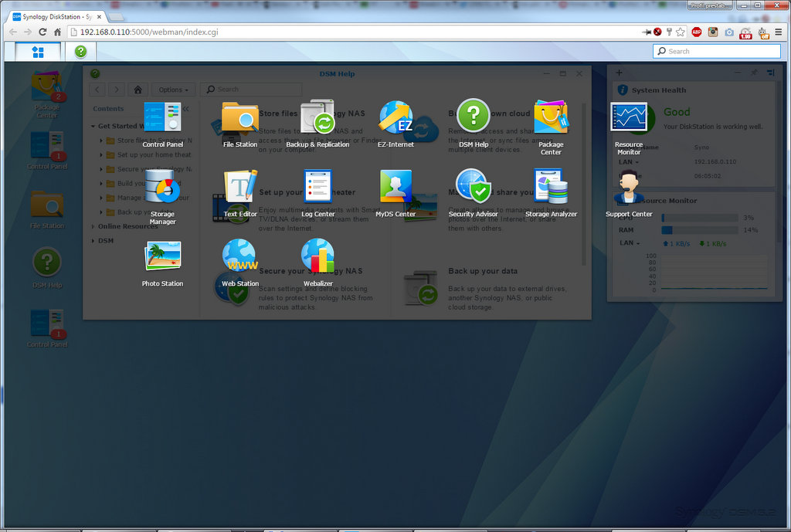Collapse the DSM Help Contents panel

(x=185, y=108)
